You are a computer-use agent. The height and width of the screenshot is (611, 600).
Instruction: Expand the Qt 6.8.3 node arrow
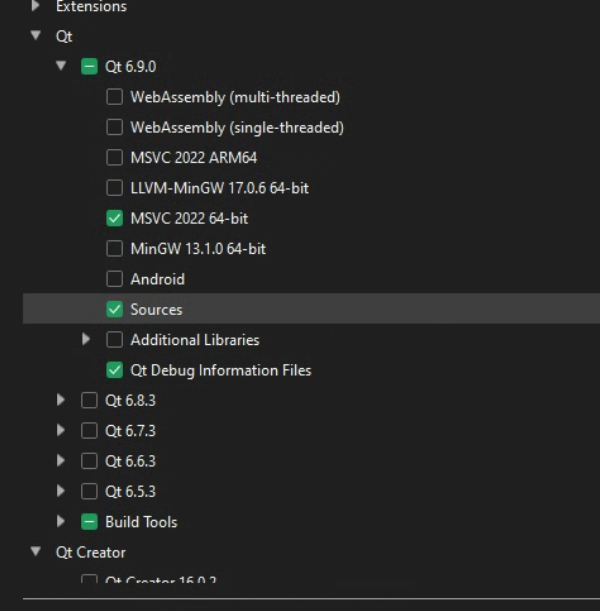pos(61,400)
